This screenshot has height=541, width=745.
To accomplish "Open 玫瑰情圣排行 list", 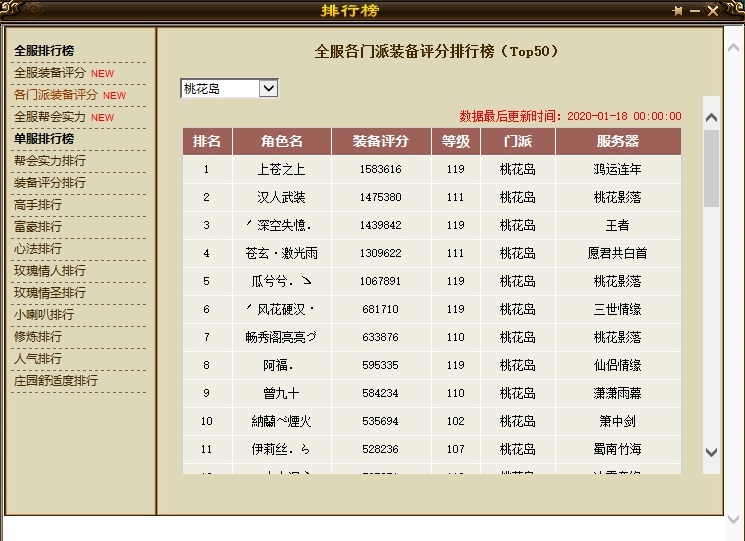I will (50, 293).
